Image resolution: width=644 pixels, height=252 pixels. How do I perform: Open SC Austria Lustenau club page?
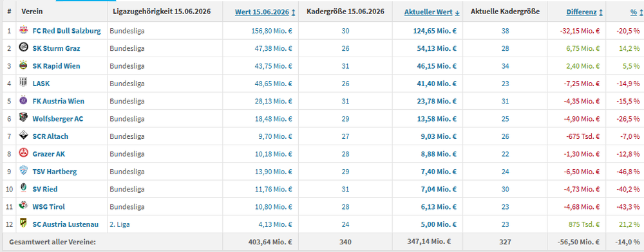[x=65, y=224]
